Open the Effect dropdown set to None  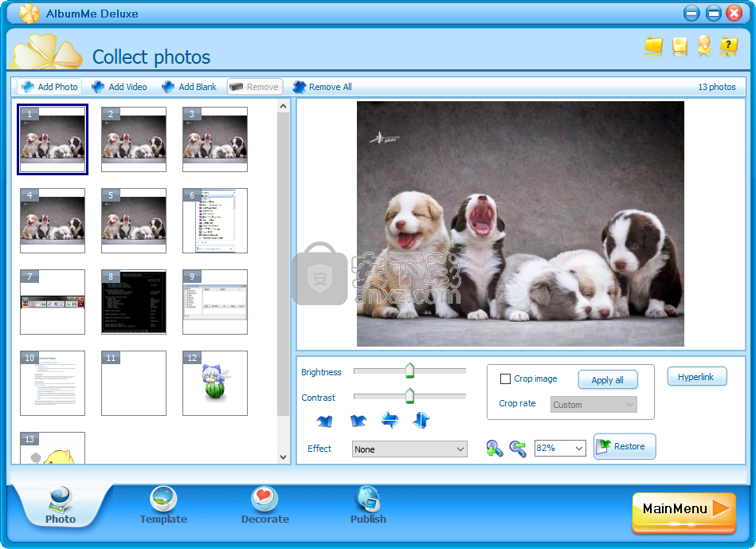(x=409, y=449)
